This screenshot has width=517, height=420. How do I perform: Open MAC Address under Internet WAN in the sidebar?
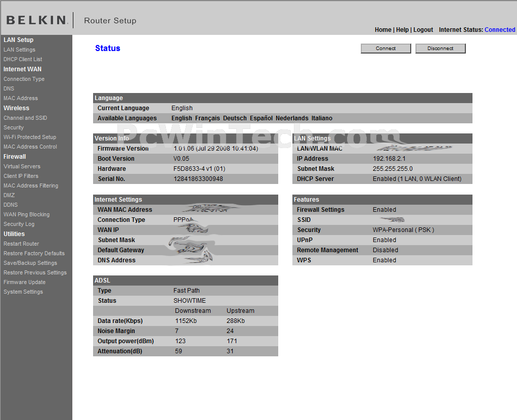pos(21,98)
